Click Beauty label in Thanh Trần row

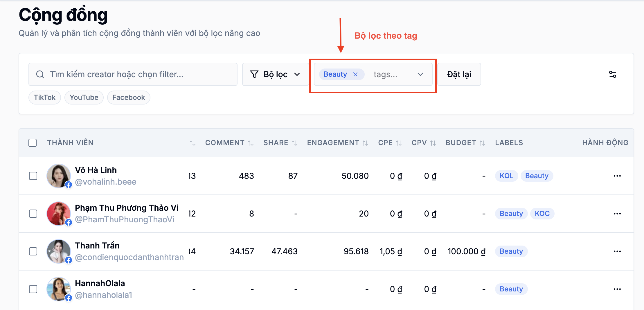coord(511,251)
